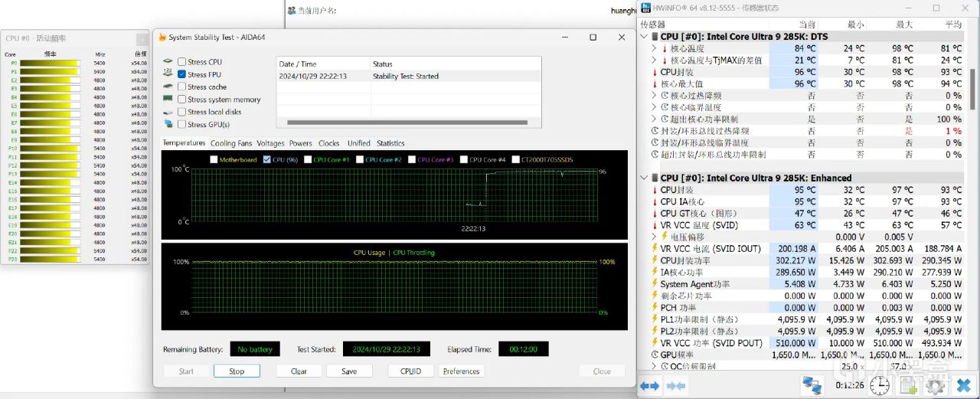Click the Save button
The height and width of the screenshot is (399, 980).
coord(349,371)
